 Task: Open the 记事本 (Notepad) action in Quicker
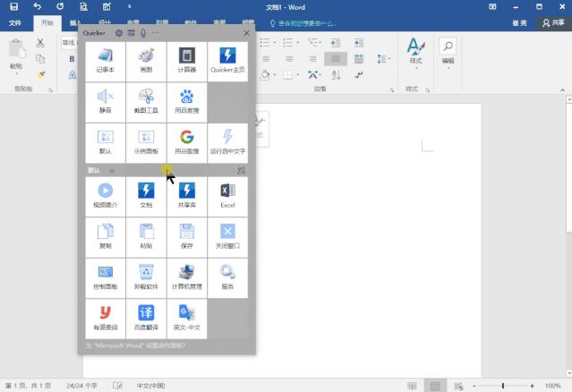point(105,61)
